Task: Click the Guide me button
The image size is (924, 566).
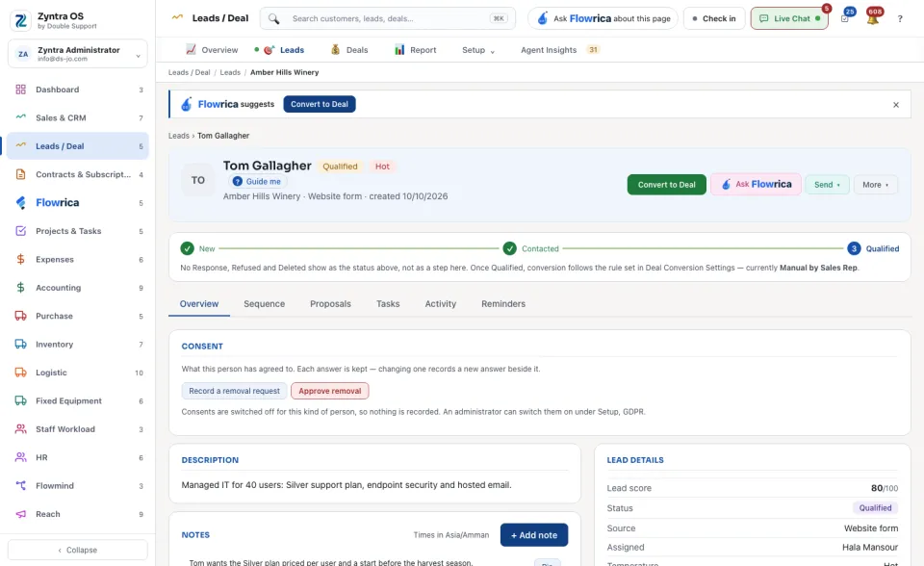Action: tap(257, 182)
